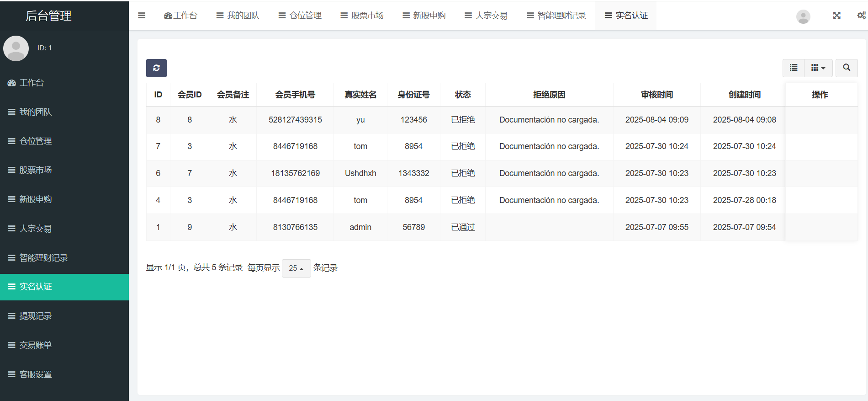Screen dimensions: 868x401
Task: Open the columns grid dropdown
Action: pyautogui.click(x=818, y=68)
